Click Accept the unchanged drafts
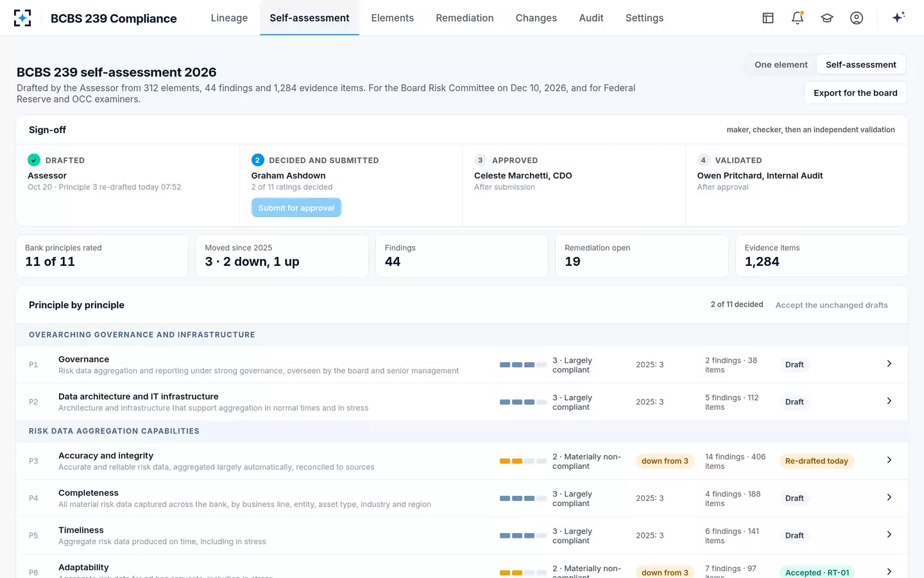 pyautogui.click(x=832, y=305)
